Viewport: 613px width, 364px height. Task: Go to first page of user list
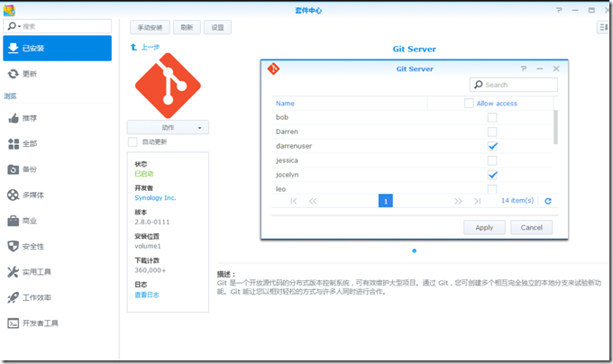(294, 201)
